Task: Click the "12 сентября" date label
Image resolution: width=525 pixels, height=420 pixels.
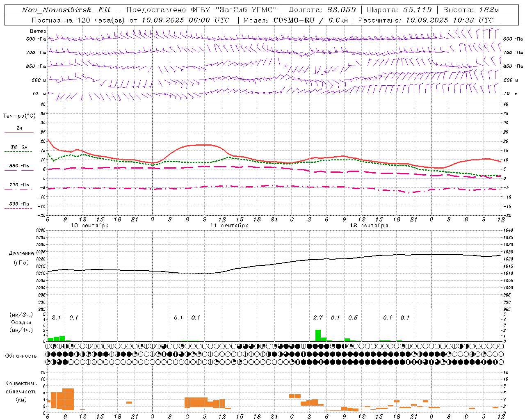Action: click(369, 226)
